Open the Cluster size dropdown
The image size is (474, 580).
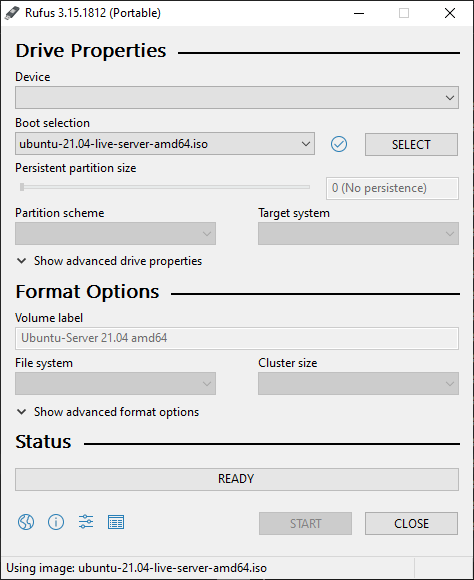coord(358,384)
